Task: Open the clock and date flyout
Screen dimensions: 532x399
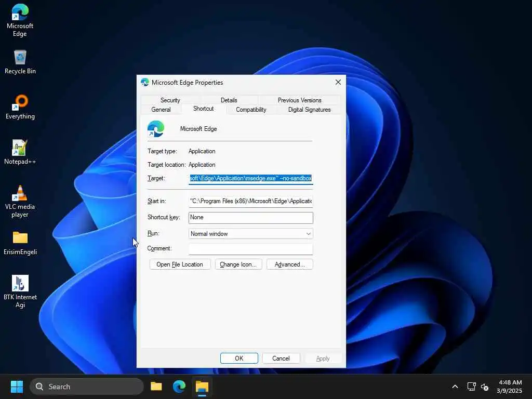Action: point(510,387)
